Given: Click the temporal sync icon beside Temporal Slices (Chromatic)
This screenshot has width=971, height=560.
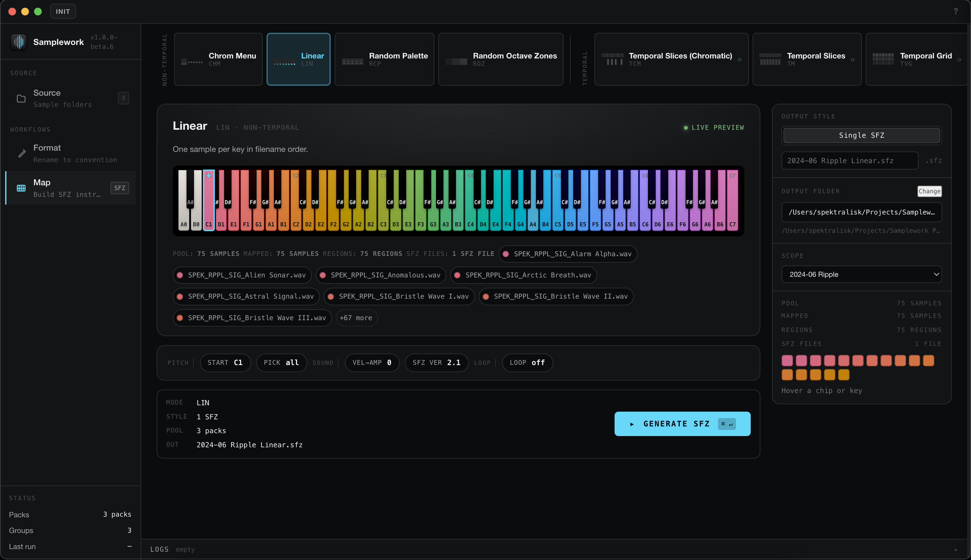Looking at the screenshot, I should click(739, 60).
